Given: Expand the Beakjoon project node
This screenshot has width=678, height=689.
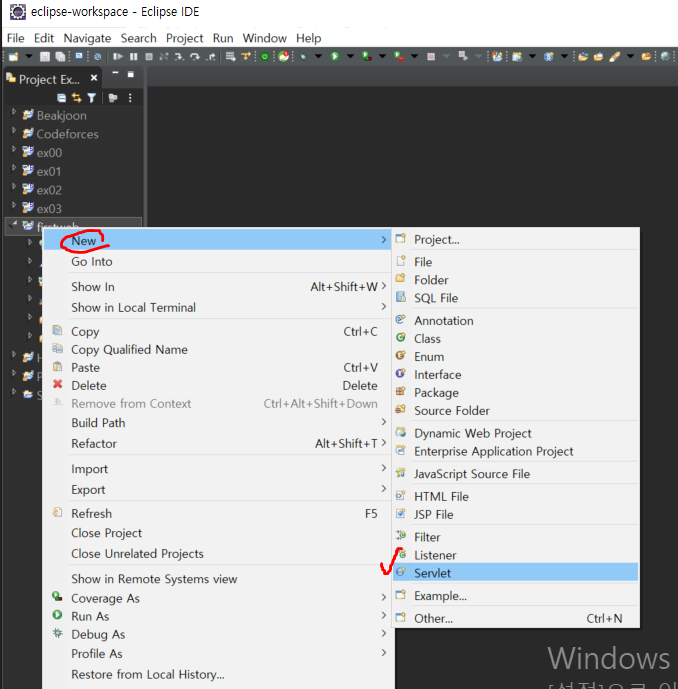Looking at the screenshot, I should click(14, 113).
